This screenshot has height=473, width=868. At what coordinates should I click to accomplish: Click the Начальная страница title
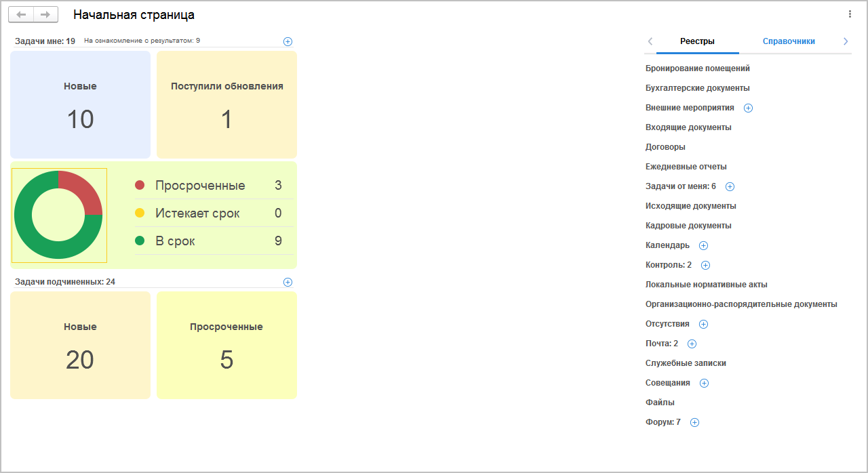click(x=134, y=15)
